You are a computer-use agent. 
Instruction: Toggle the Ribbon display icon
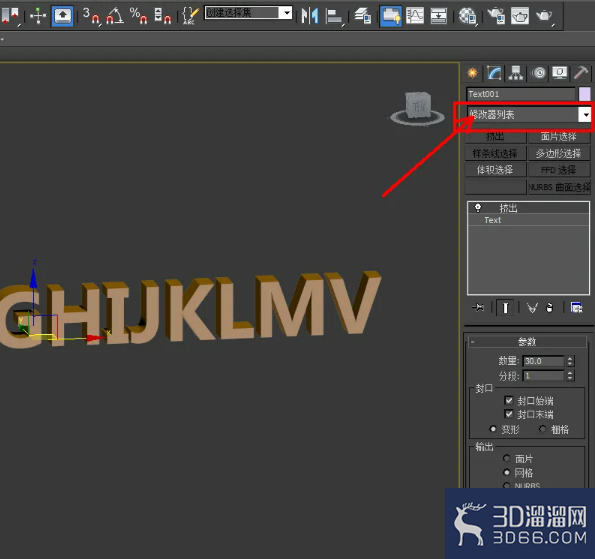[391, 16]
